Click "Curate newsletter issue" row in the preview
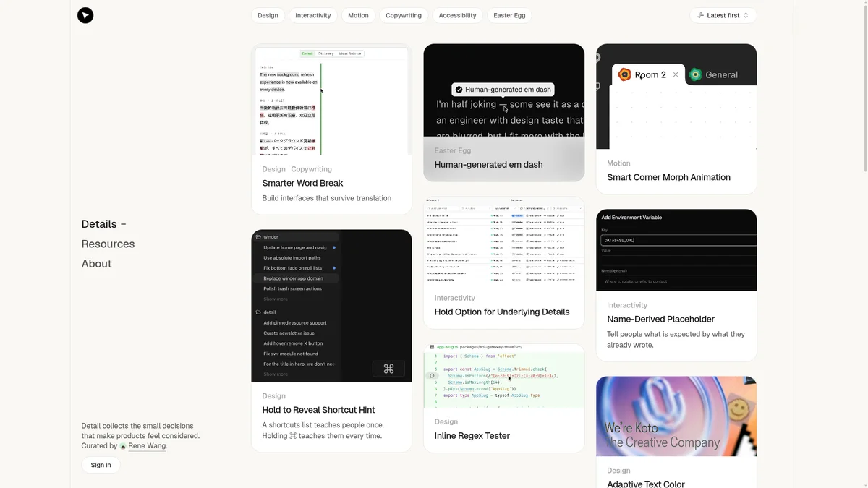This screenshot has height=488, width=868. point(289,333)
